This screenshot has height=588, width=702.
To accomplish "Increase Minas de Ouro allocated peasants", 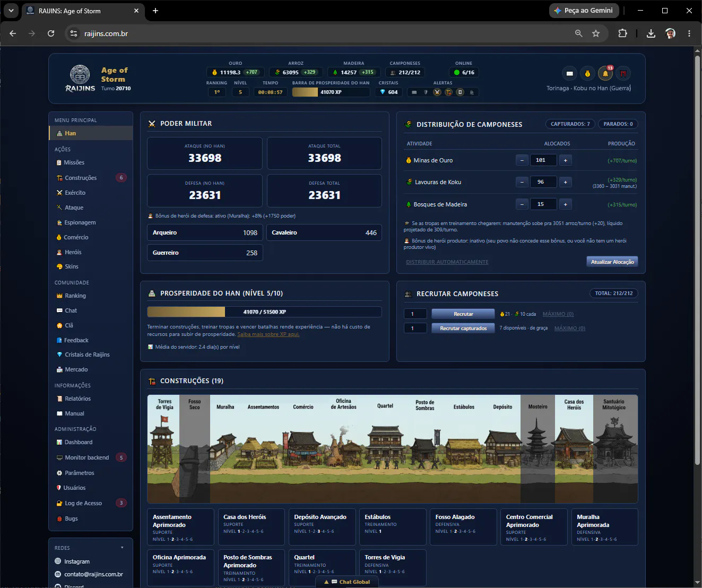I will (x=565, y=160).
